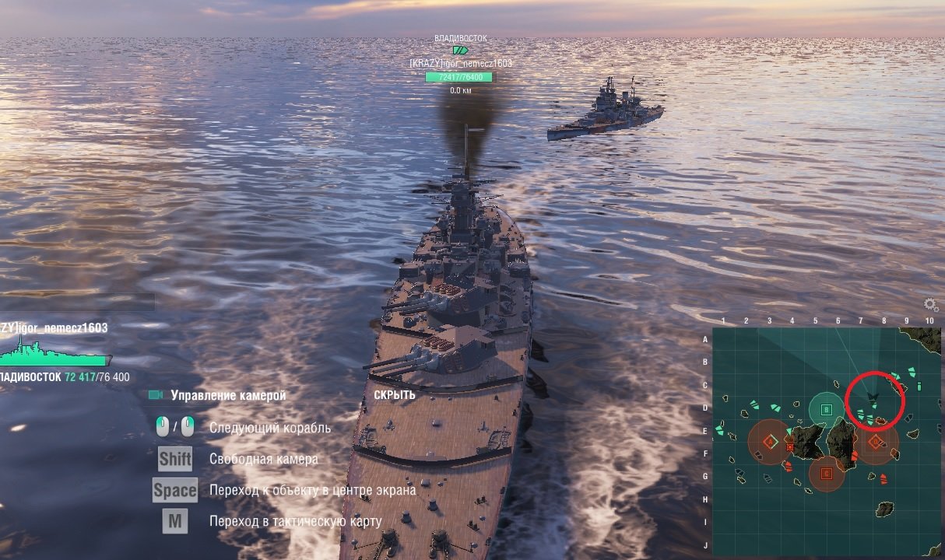945x560 pixels.
Task: Click the Shift key icon for free camera
Action: pos(175,459)
